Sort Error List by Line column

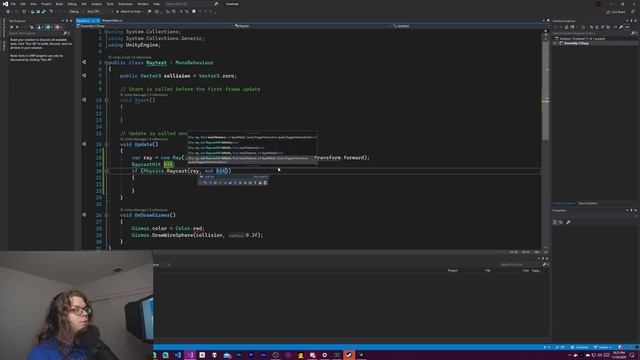coord(526,270)
